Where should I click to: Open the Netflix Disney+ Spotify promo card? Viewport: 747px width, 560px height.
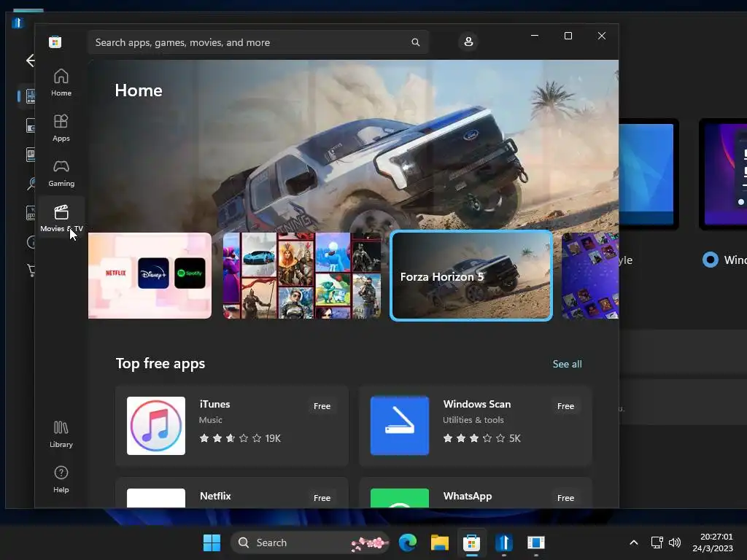point(150,276)
